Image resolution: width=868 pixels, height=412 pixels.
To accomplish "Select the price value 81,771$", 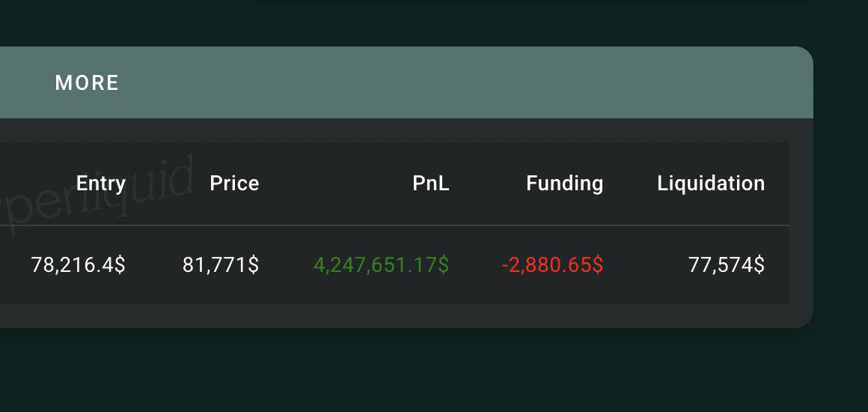I will click(x=221, y=264).
